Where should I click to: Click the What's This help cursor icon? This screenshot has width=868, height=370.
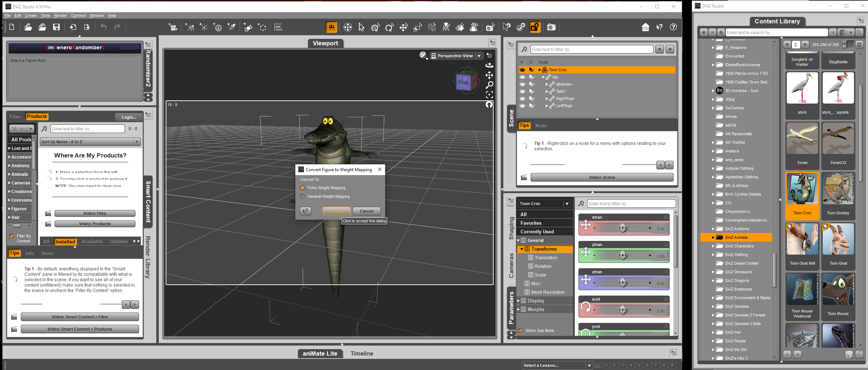coord(660,27)
